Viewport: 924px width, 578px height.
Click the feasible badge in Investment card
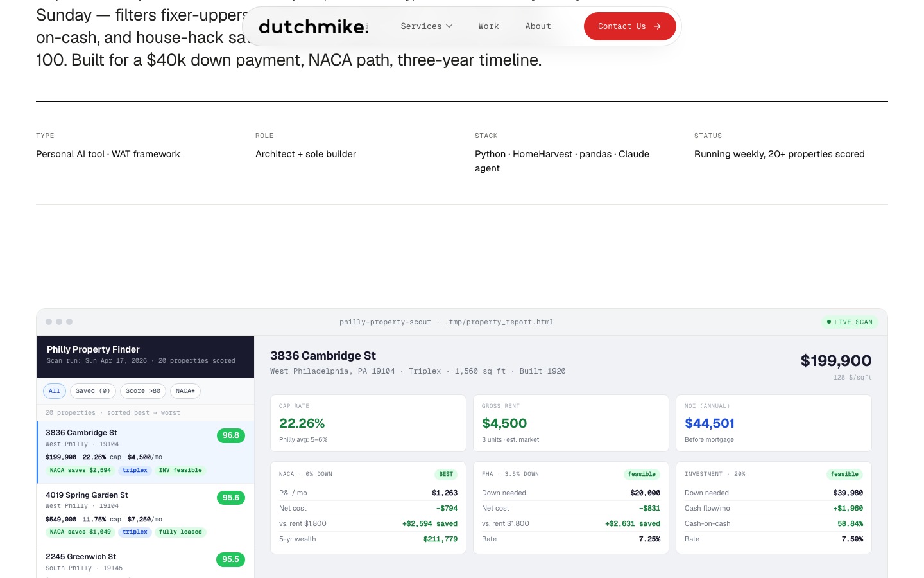coord(844,475)
